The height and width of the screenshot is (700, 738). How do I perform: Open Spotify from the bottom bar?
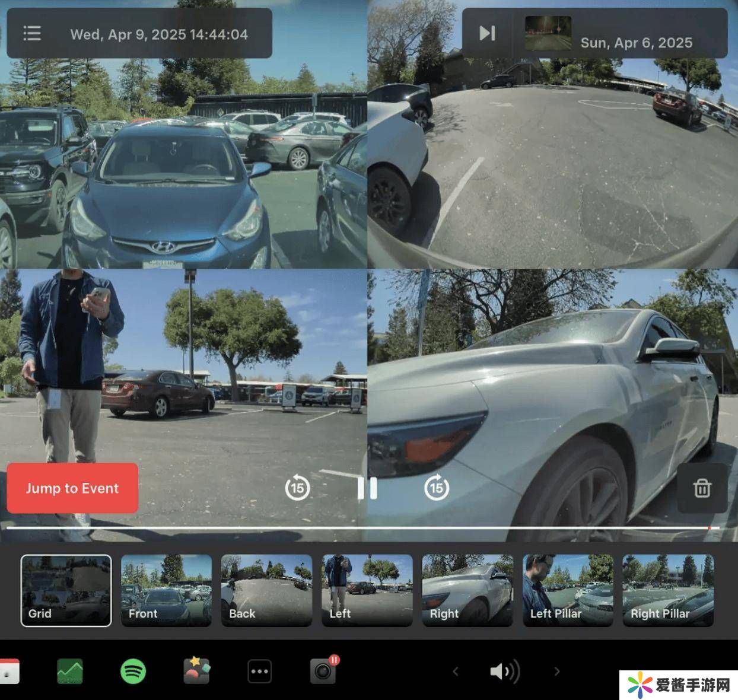[133, 672]
